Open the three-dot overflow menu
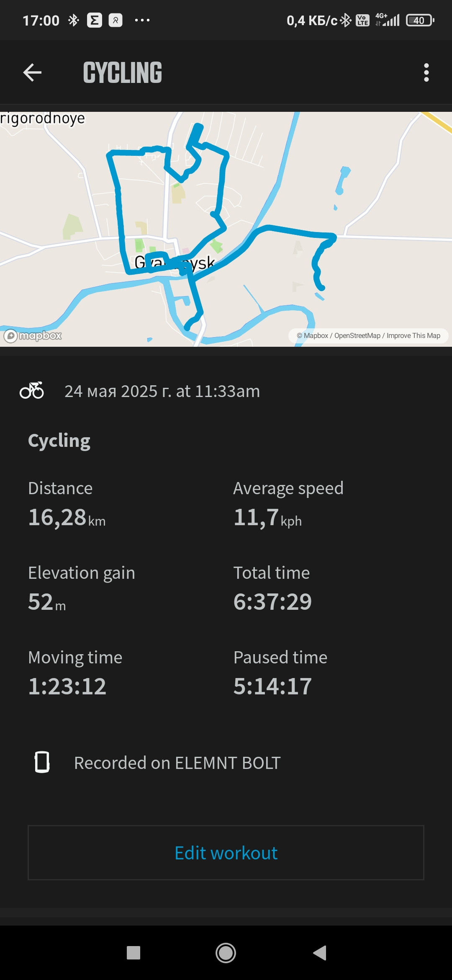The height and width of the screenshot is (980, 452). point(426,72)
